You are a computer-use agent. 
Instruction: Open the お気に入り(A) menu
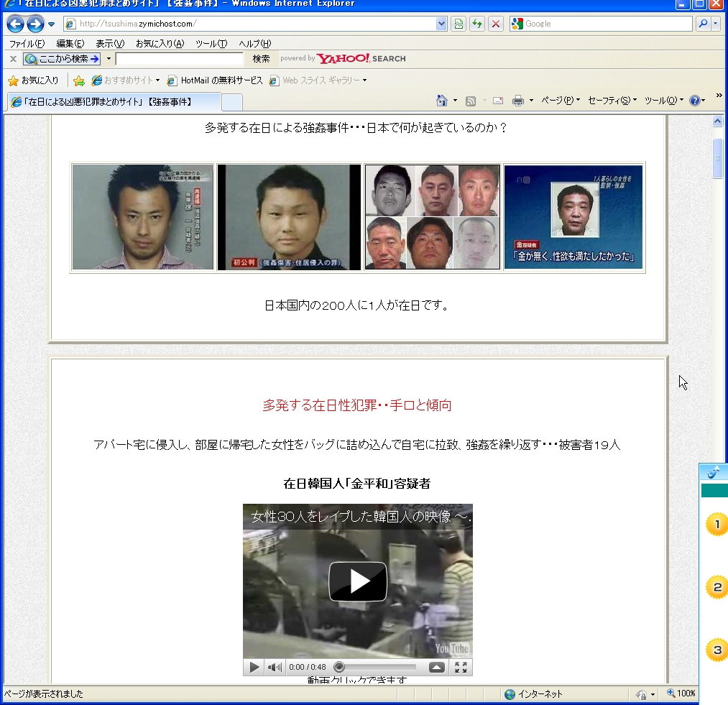click(x=160, y=44)
